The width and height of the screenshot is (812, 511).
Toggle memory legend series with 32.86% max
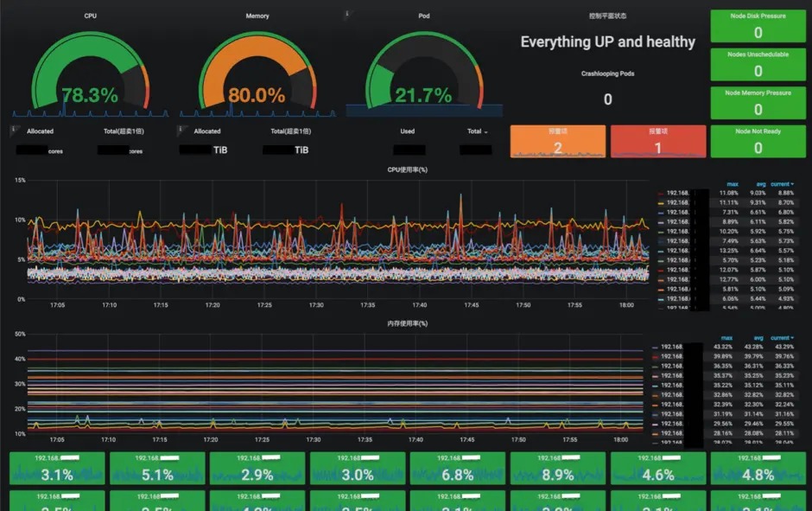(x=672, y=395)
